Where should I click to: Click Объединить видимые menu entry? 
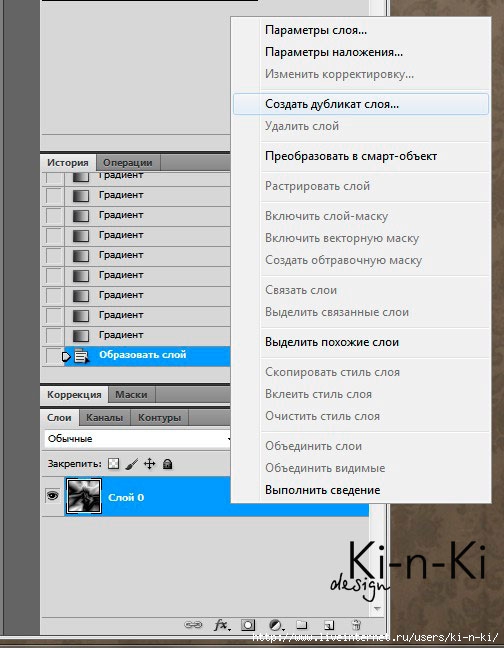coord(361,468)
